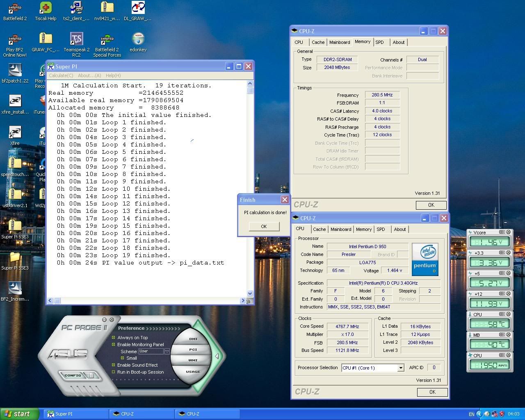Click the security shield tray icon

pos(502,414)
